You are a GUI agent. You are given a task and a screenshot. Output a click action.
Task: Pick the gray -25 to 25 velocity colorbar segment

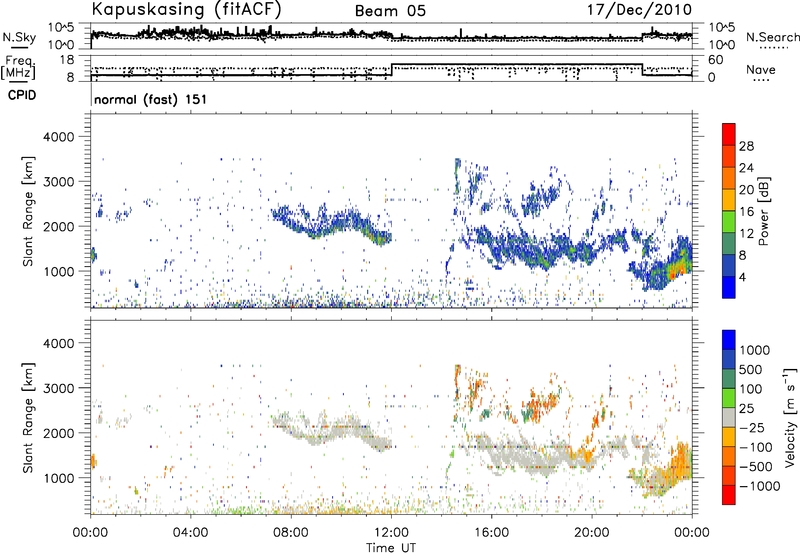click(729, 417)
